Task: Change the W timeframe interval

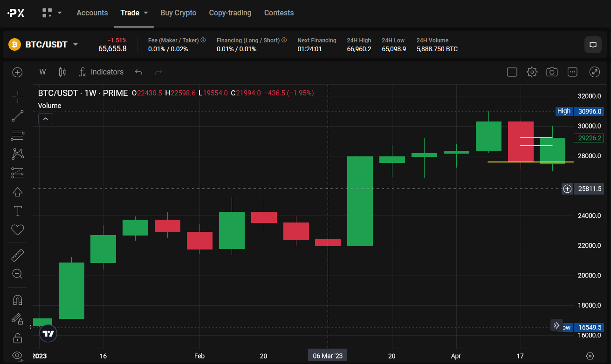Action: (x=42, y=72)
